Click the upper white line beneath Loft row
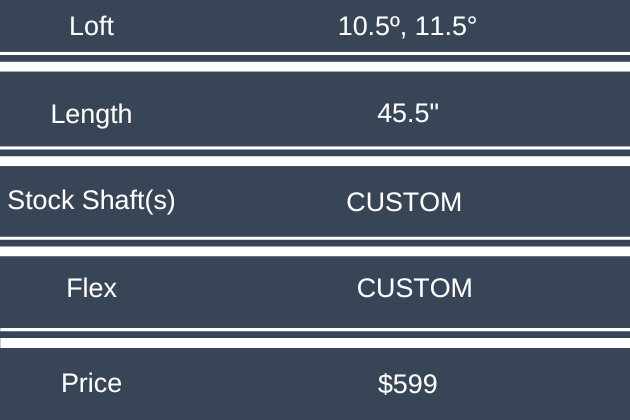 [315, 54]
